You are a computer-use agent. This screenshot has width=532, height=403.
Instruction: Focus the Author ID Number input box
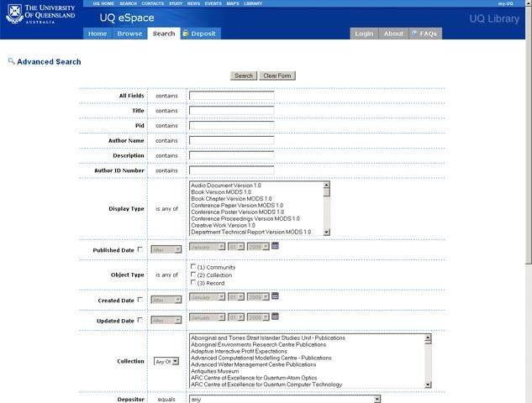(x=232, y=170)
